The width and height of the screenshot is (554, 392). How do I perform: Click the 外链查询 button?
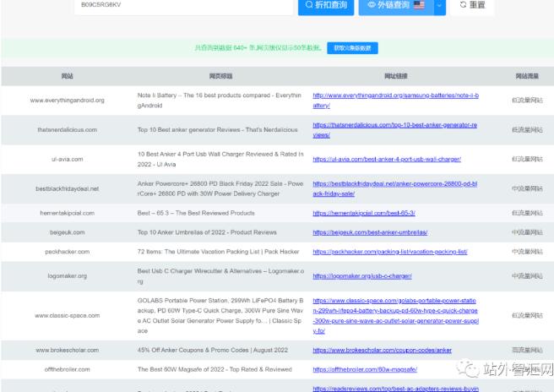(396, 5)
